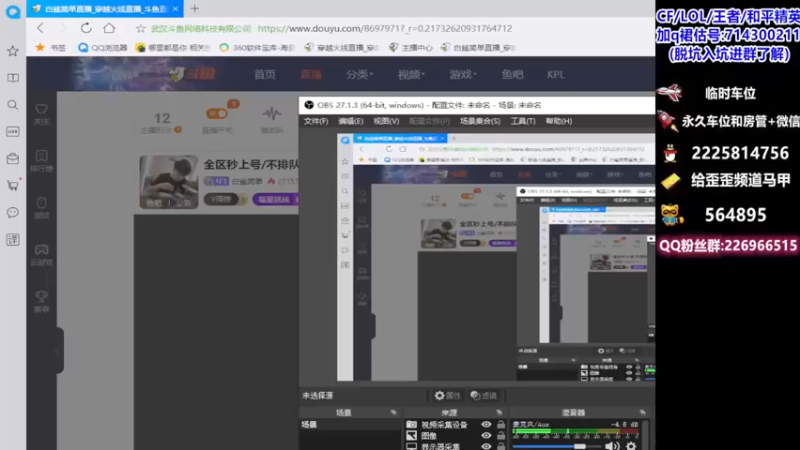Expand the Douyu 视频 dropdown
Image resolution: width=800 pixels, height=450 pixels.
click(x=411, y=74)
